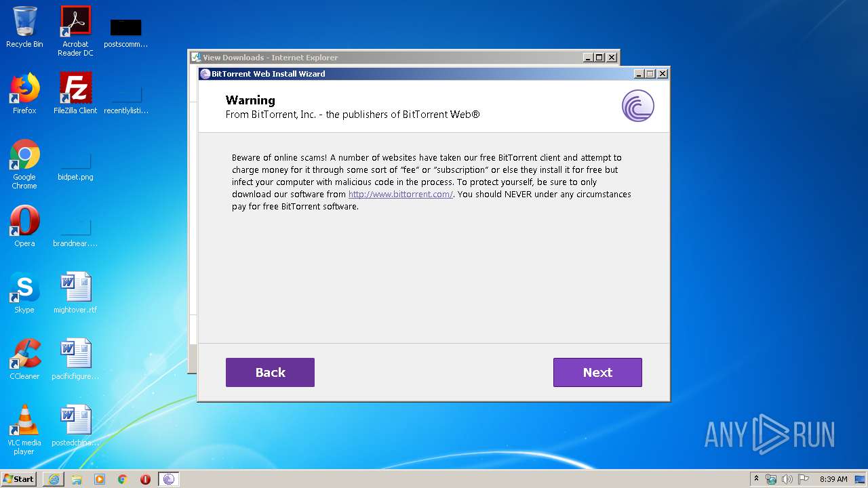868x488 pixels.
Task: Open Windows Media Player taskbar icon
Action: click(x=100, y=479)
